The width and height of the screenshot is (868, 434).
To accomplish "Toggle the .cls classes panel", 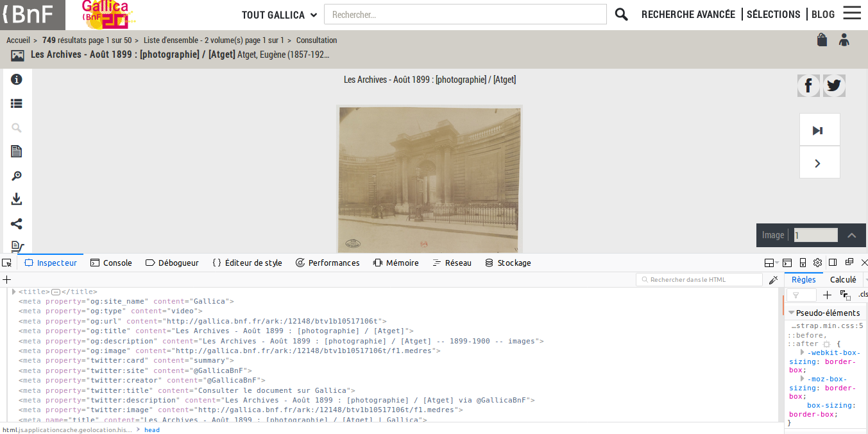I will click(x=863, y=295).
